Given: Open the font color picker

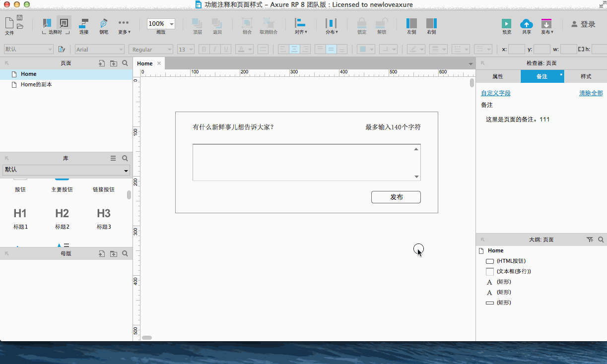Looking at the screenshot, I should click(244, 49).
